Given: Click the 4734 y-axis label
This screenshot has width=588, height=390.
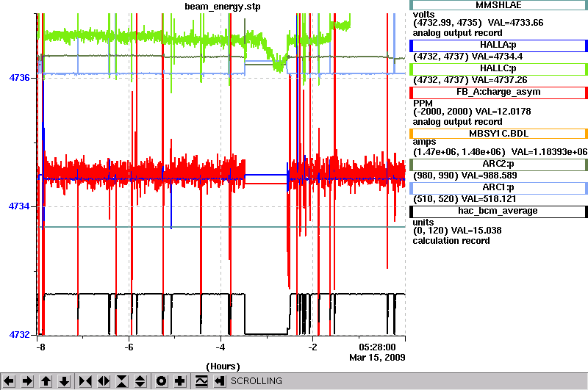Looking at the screenshot, I should pyautogui.click(x=20, y=206).
